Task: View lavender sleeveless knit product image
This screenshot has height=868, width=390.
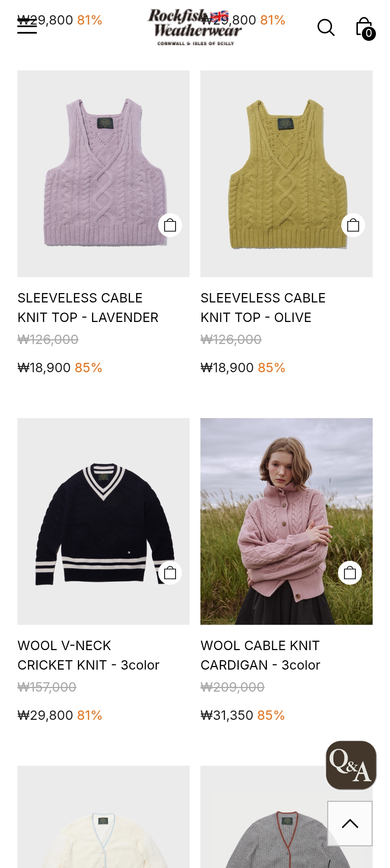Action: pyautogui.click(x=103, y=174)
